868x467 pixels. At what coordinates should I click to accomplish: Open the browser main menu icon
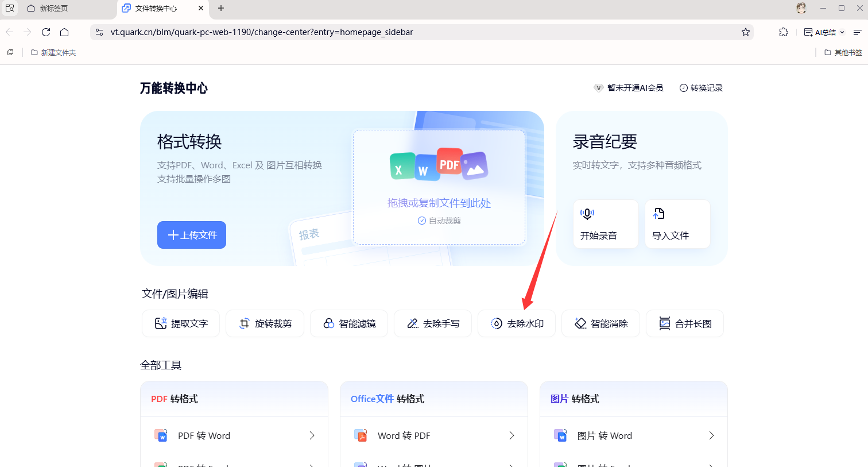pos(857,32)
